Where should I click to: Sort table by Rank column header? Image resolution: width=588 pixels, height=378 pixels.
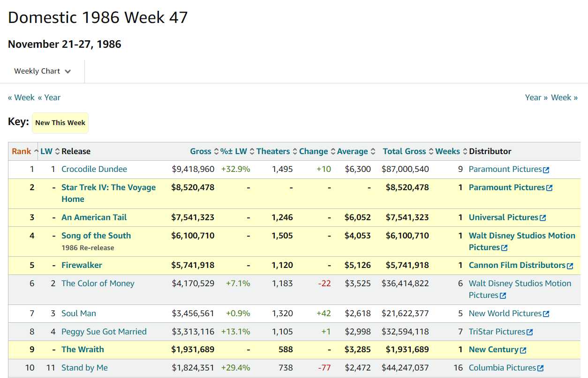tap(22, 151)
